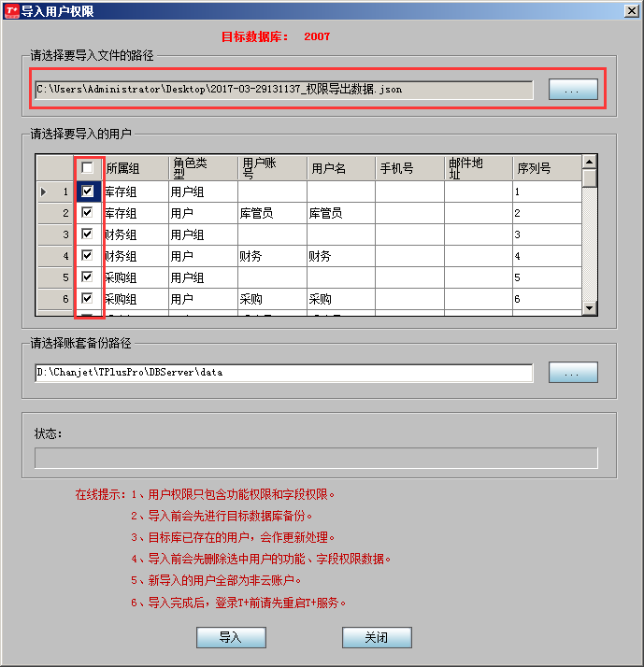Click the 目标数据库 2007 label
644x667 pixels.
coord(276,36)
